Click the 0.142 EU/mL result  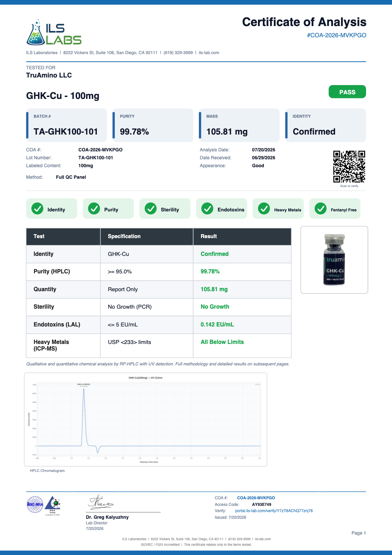[217, 324]
